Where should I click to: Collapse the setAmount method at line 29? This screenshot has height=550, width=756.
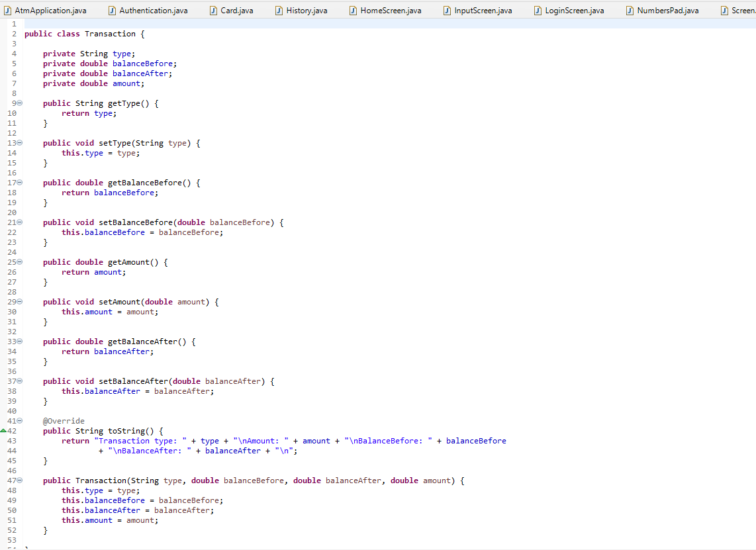pyautogui.click(x=20, y=301)
